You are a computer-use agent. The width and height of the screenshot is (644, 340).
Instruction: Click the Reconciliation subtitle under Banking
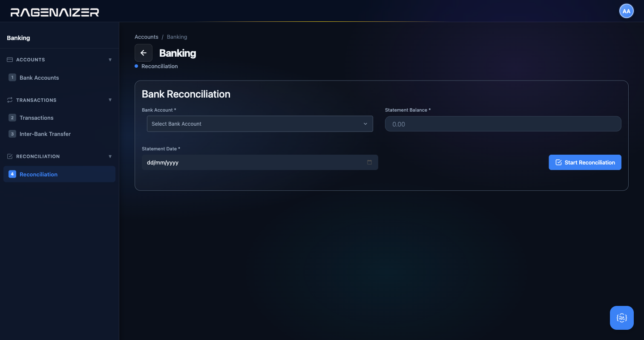[x=159, y=66]
